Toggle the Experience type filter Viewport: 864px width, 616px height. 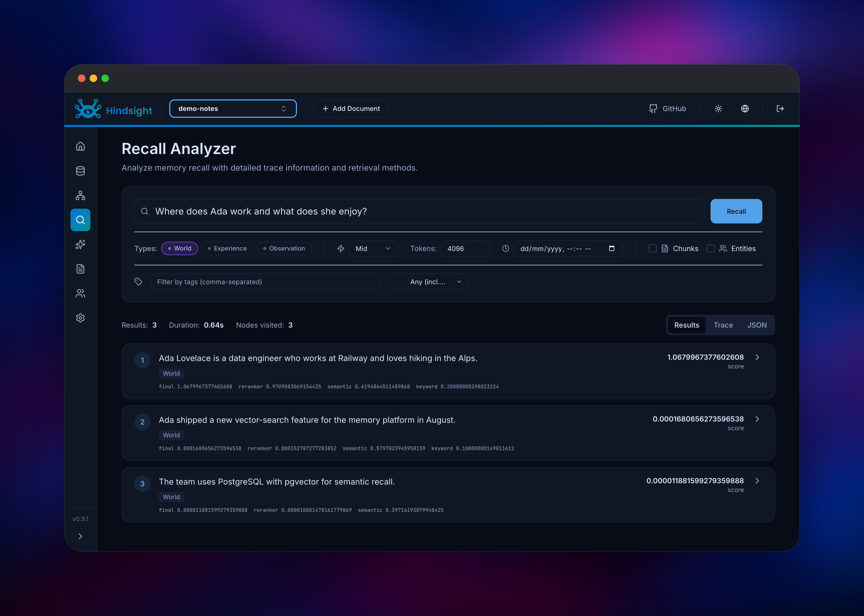(227, 248)
